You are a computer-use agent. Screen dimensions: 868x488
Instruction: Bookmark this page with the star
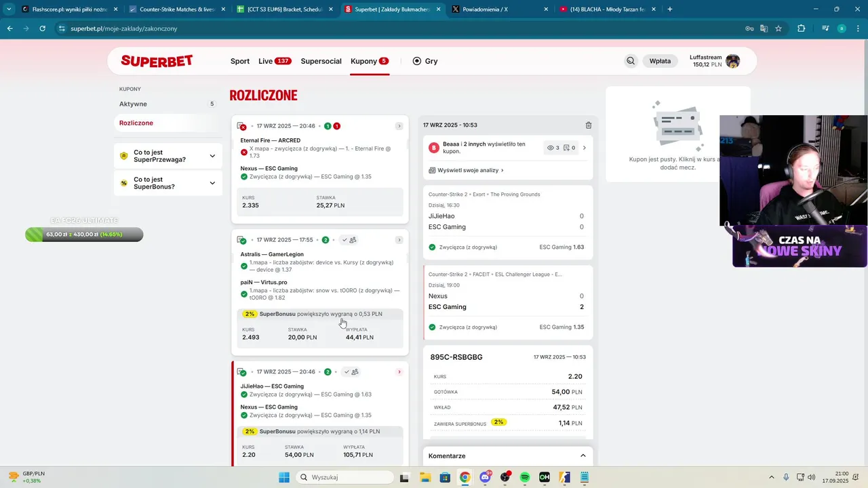point(778,28)
